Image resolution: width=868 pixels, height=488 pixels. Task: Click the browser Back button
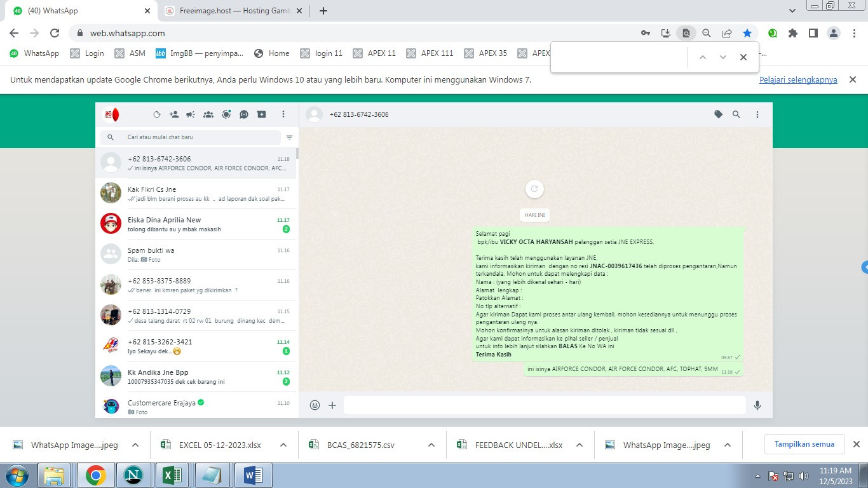14,33
